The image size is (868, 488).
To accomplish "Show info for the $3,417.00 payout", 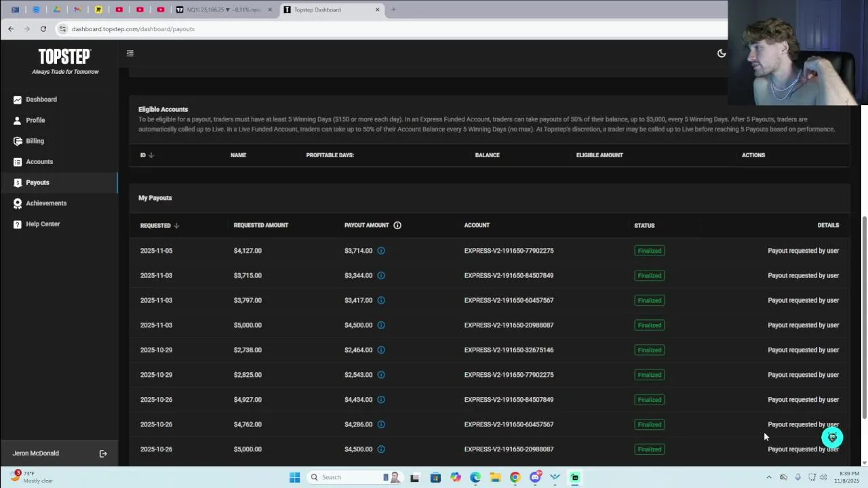I will tap(381, 300).
